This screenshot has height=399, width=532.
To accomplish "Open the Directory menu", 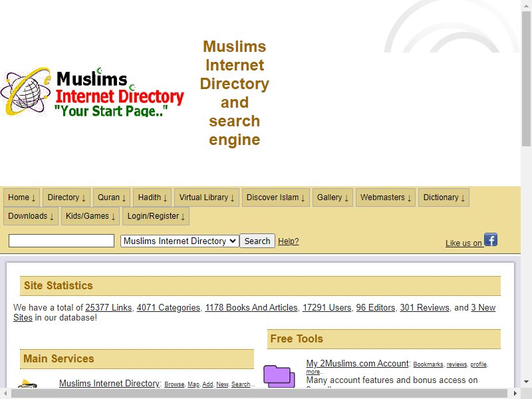I will pyautogui.click(x=66, y=198).
